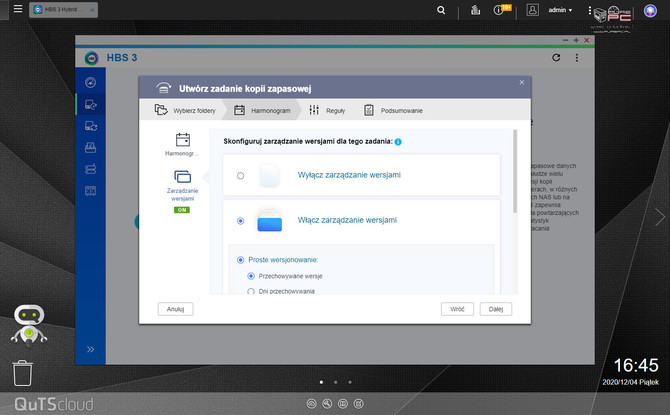Go to next desktop page arrow
The width and height of the screenshot is (670, 415).
click(x=660, y=217)
